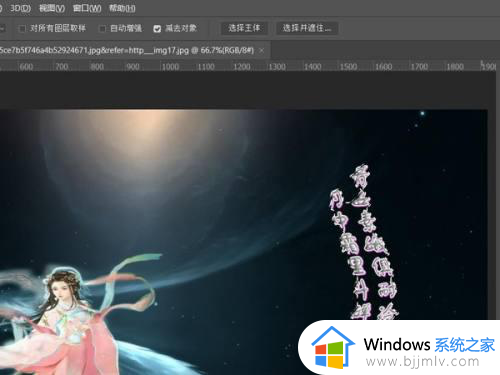Open the 窗口(W) menu
This screenshot has width=500, height=375.
[87, 8]
